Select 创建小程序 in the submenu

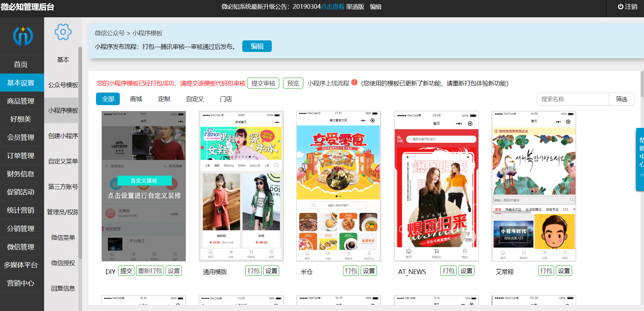63,136
